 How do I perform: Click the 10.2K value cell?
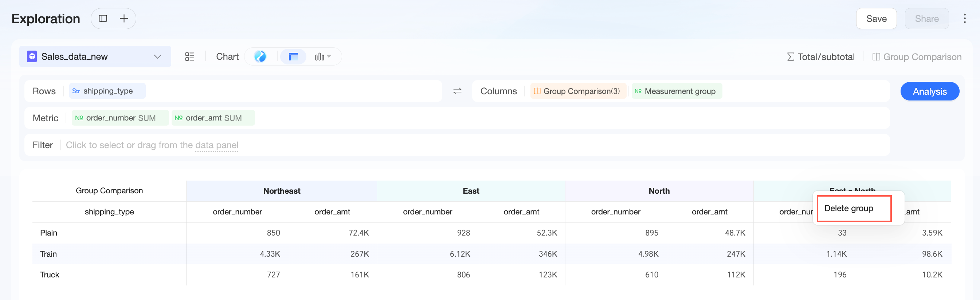point(932,275)
